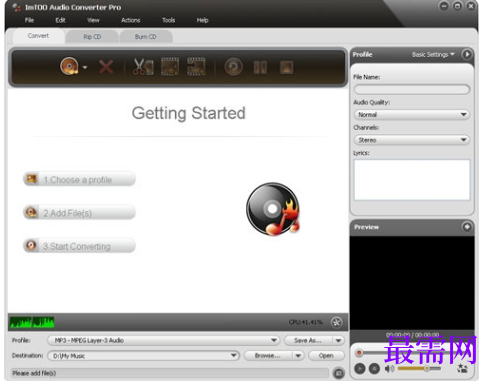Click the 1 Choose a profile button
496x381 pixels.
coord(79,179)
